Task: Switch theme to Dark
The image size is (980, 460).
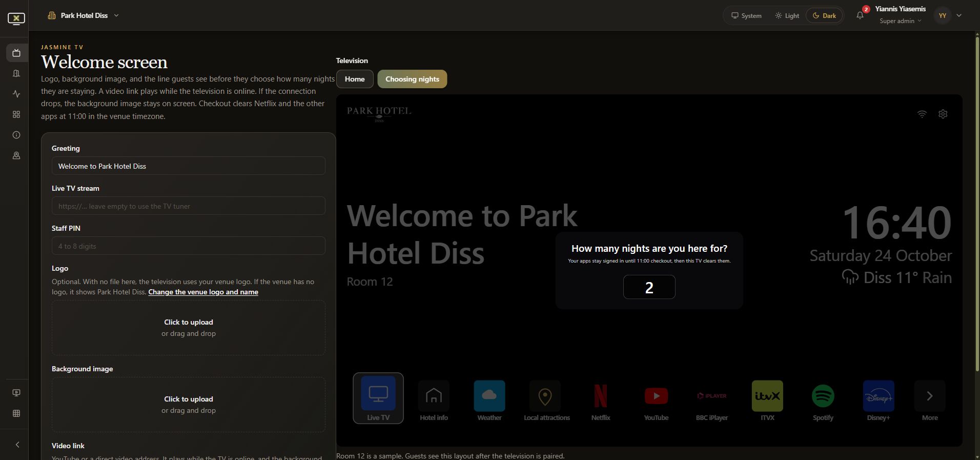Action: click(824, 15)
